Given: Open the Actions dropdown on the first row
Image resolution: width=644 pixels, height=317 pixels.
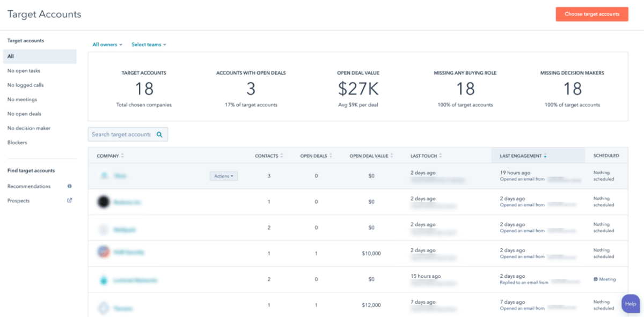Looking at the screenshot, I should pos(223,175).
